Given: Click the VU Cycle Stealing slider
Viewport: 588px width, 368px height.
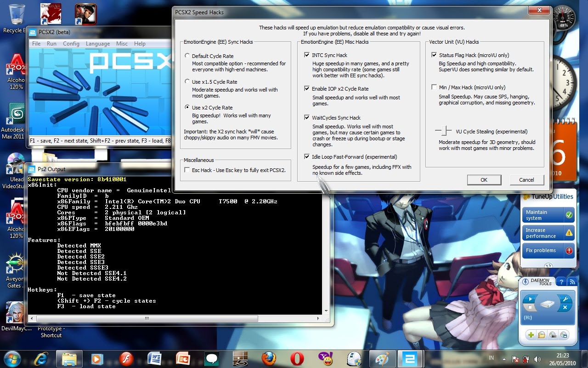Looking at the screenshot, I should [x=443, y=131].
